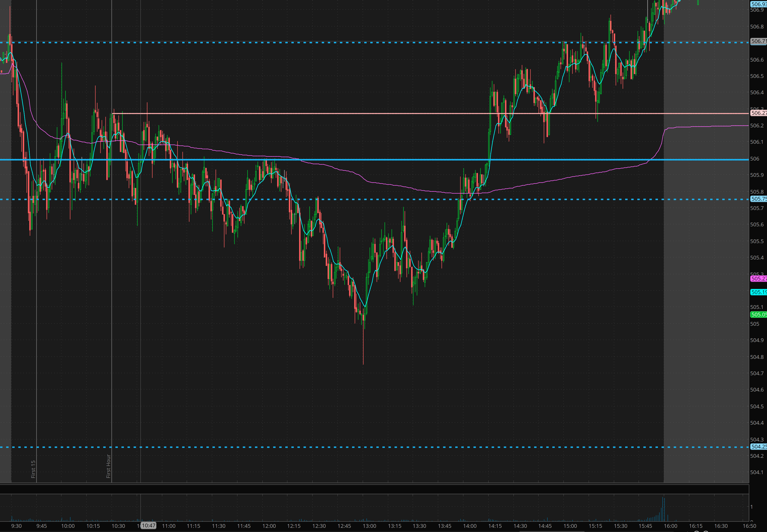Click the 504.1 price axis label
The image size is (767, 532).
756,472
